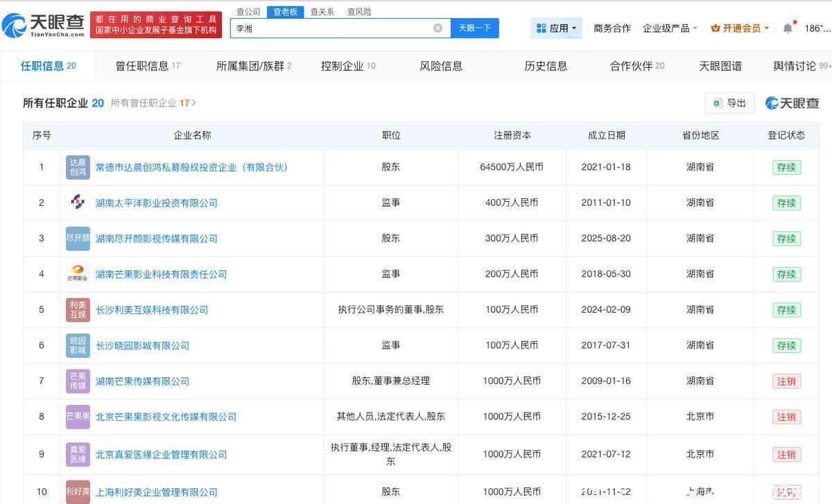Click the search input field containing 李湘
832x504 pixels.
click(x=333, y=28)
